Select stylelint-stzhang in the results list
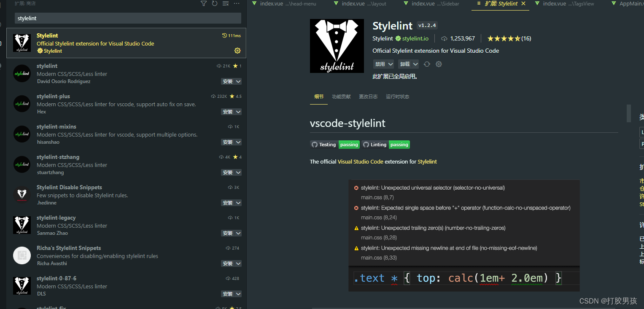Viewport: 644px width, 309px height. (126, 164)
